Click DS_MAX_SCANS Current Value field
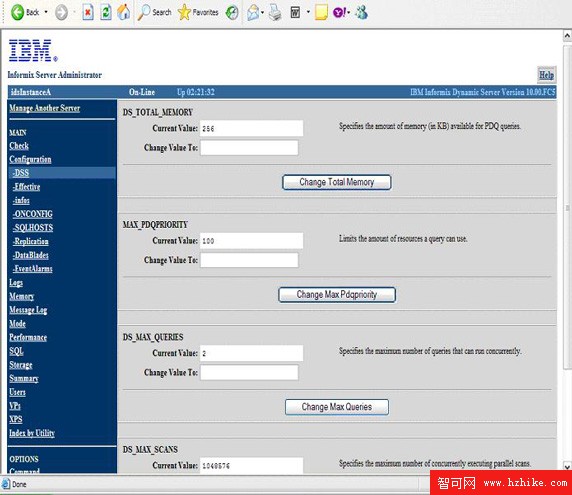This screenshot has height=495, width=572. tap(251, 465)
